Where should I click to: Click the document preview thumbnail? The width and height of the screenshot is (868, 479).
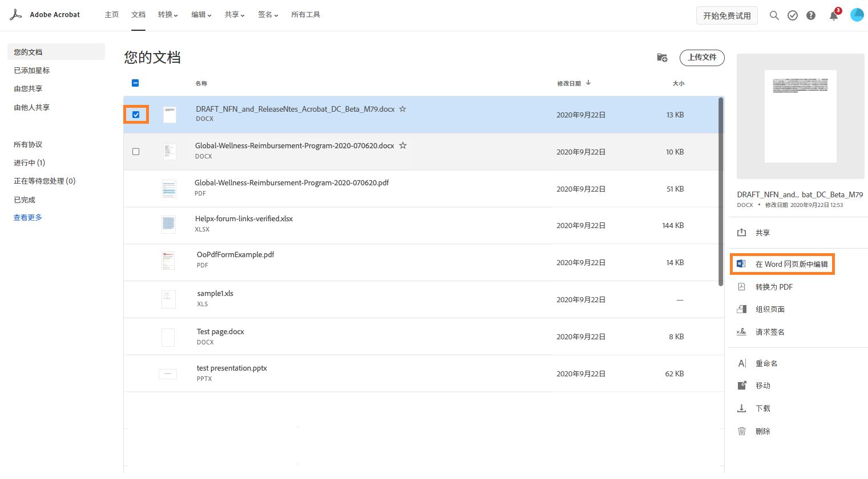[801, 116]
